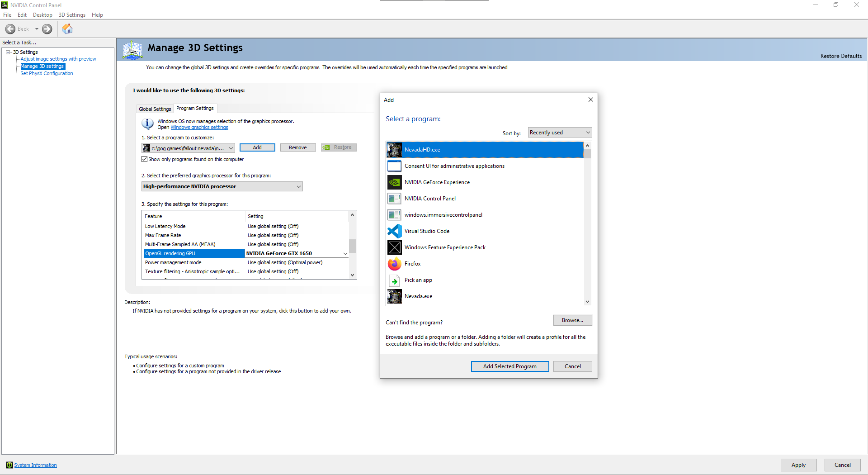Click the Manage 3D Settings header icon
The image size is (868, 475).
pyautogui.click(x=132, y=50)
